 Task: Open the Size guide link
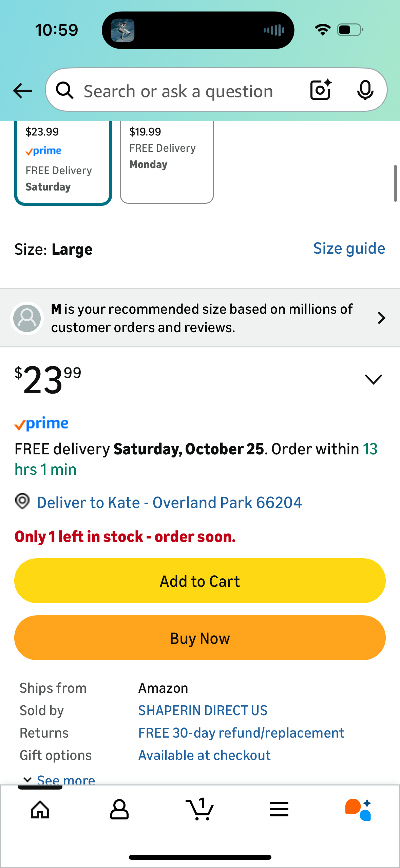[349, 249]
